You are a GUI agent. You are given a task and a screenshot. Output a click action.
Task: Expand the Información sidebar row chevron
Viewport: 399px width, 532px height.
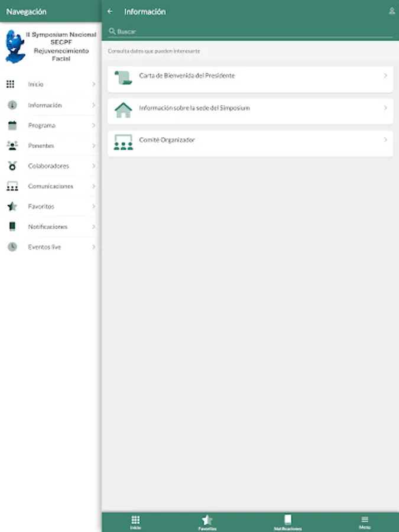(93, 105)
